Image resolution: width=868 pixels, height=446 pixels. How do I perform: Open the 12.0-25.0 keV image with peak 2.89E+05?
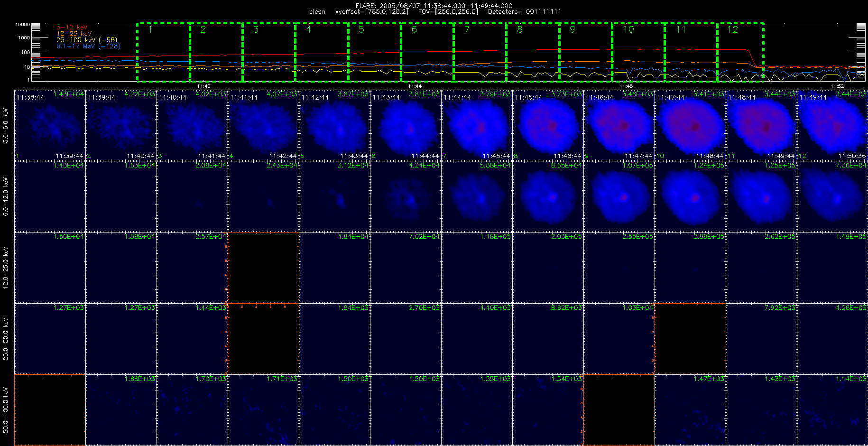[690, 267]
